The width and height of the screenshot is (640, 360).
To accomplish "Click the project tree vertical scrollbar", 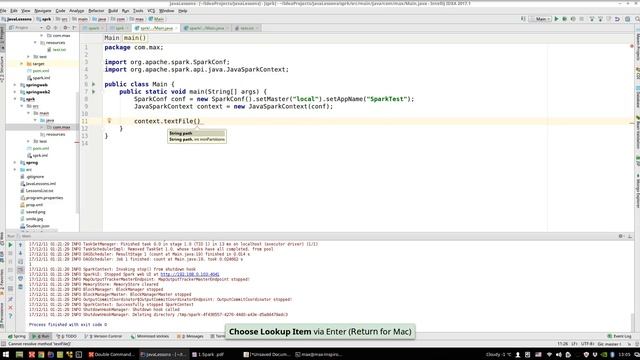I will pyautogui.click(x=77, y=153).
